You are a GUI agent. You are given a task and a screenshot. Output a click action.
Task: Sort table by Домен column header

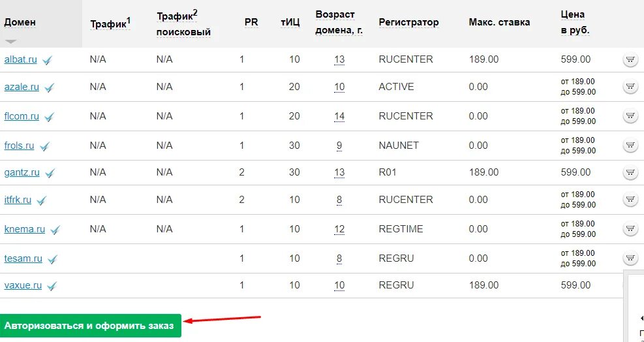point(20,22)
